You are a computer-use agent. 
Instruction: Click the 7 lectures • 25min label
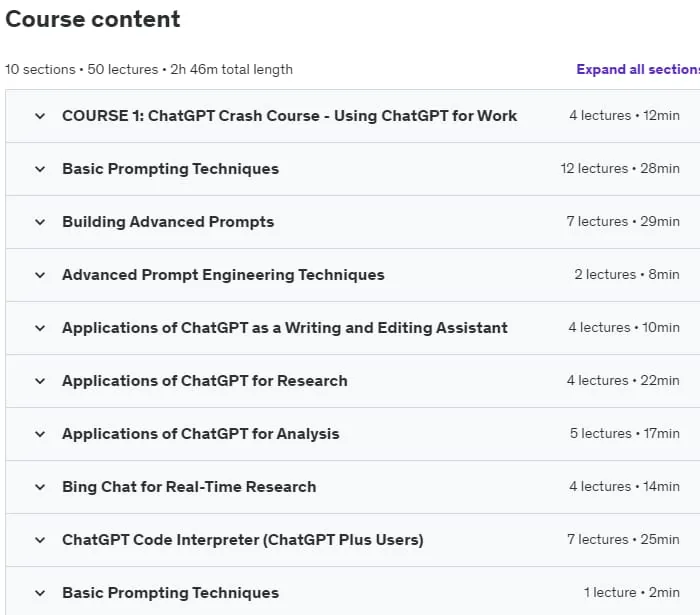(623, 539)
